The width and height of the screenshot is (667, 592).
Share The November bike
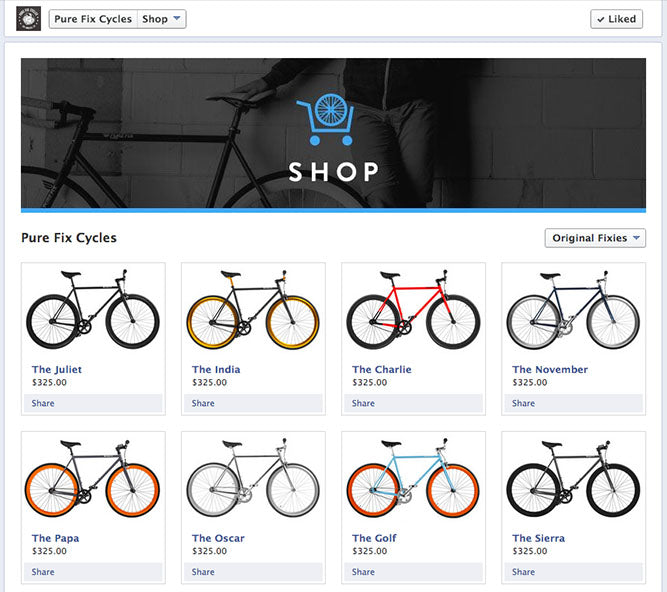(x=523, y=404)
